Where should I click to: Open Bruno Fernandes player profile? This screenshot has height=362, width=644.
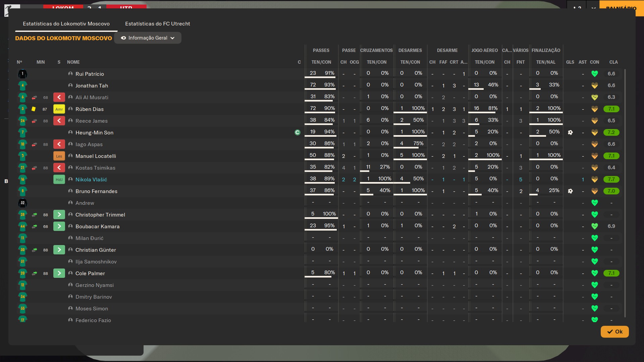(x=96, y=191)
